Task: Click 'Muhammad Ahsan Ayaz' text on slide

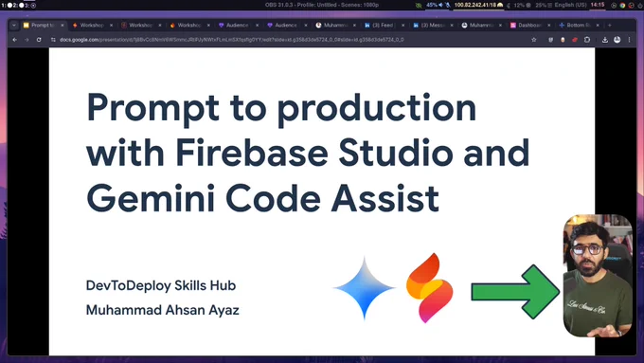Action: tap(162, 310)
